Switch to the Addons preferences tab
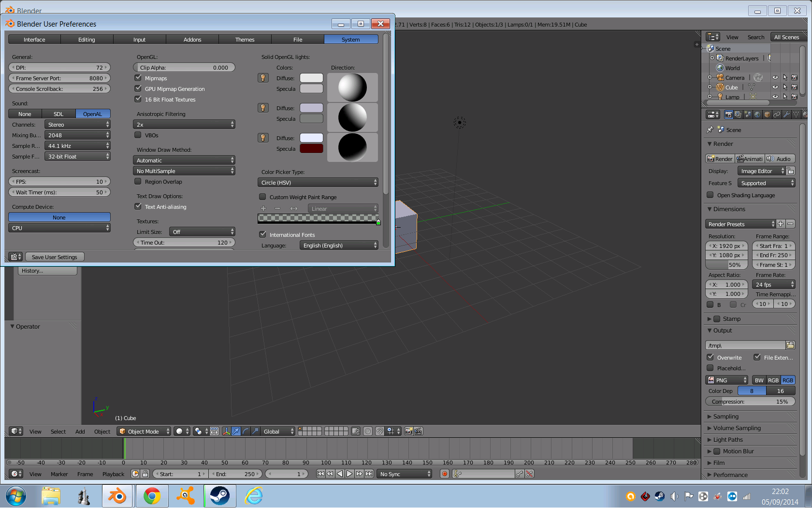 (x=192, y=40)
